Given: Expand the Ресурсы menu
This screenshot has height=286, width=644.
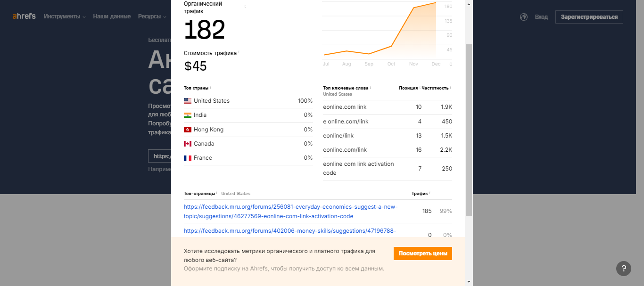Looking at the screenshot, I should pos(152,16).
